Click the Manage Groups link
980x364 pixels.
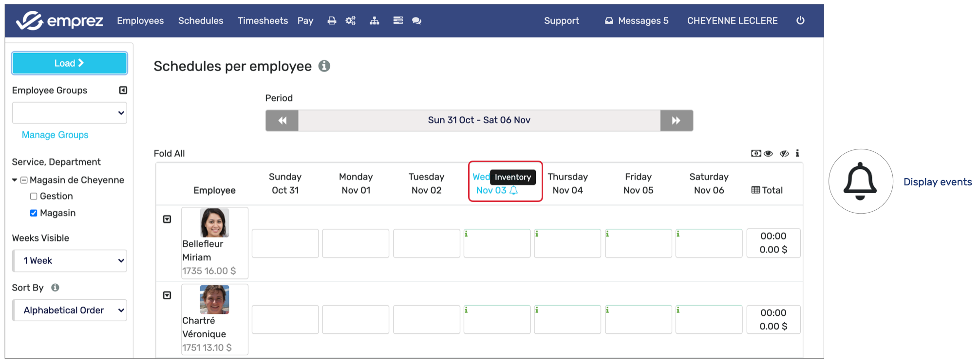(x=55, y=135)
